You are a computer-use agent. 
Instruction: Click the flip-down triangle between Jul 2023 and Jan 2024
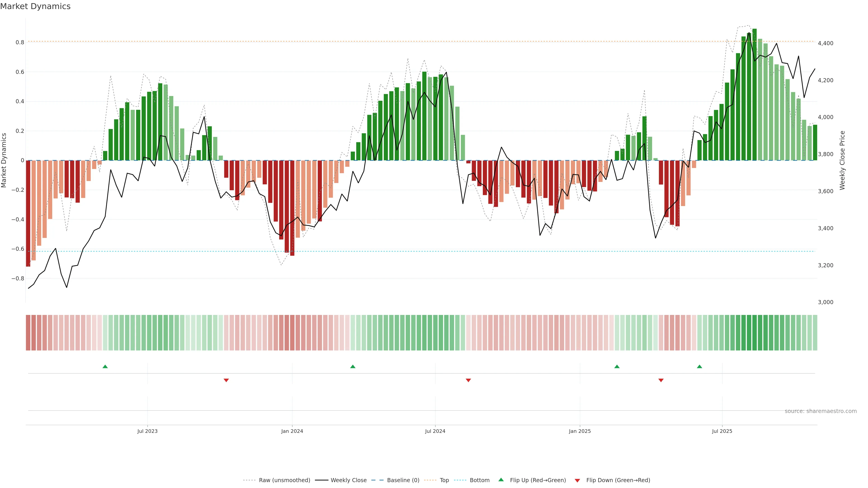(226, 380)
